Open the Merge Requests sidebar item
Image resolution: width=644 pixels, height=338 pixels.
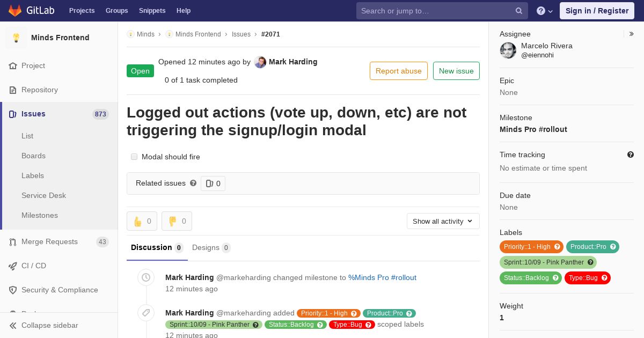(49, 241)
